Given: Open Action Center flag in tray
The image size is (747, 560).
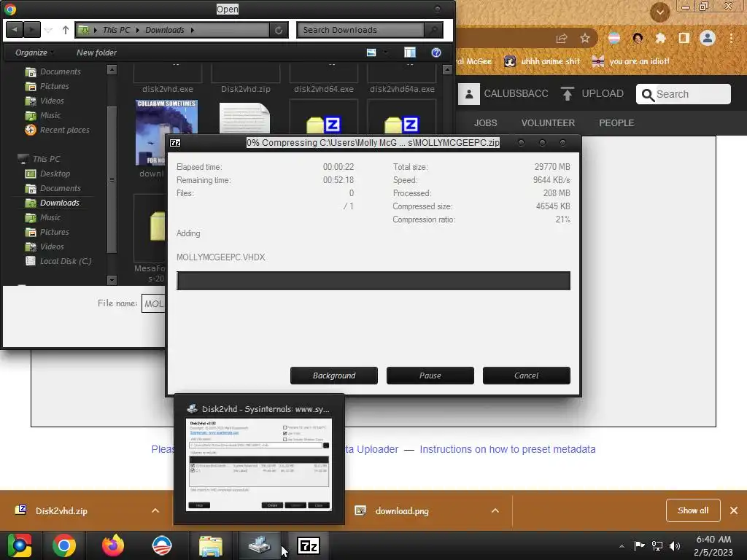Looking at the screenshot, I should click(x=639, y=545).
